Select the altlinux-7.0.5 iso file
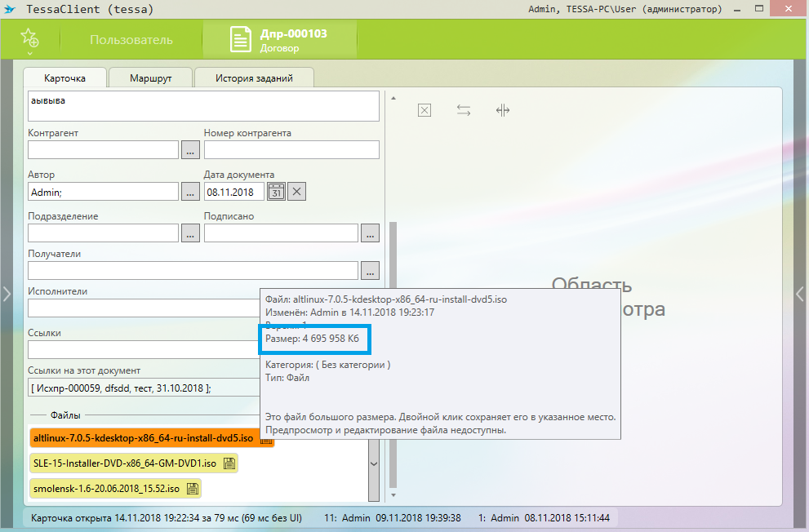The height and width of the screenshot is (532, 809). pyautogui.click(x=143, y=438)
